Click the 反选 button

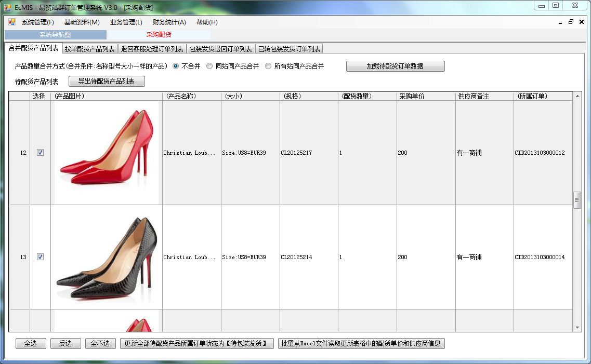[65, 343]
